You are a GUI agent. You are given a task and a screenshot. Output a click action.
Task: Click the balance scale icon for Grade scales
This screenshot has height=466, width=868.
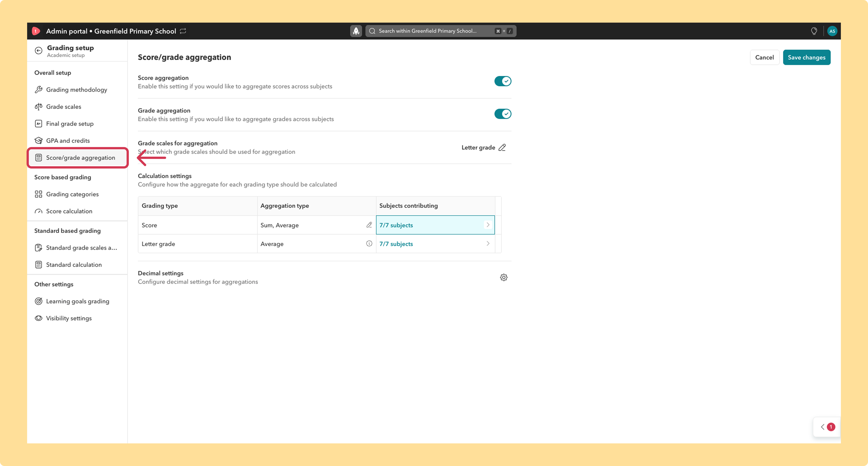coord(38,107)
